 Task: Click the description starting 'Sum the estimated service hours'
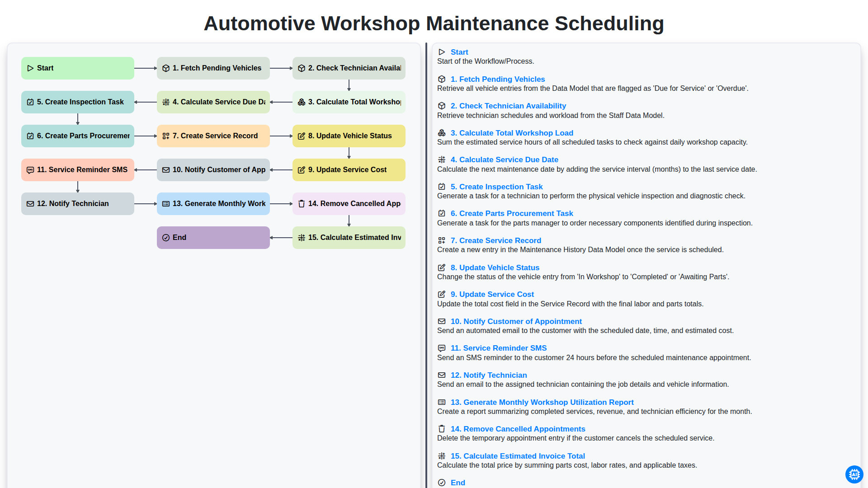[592, 142]
